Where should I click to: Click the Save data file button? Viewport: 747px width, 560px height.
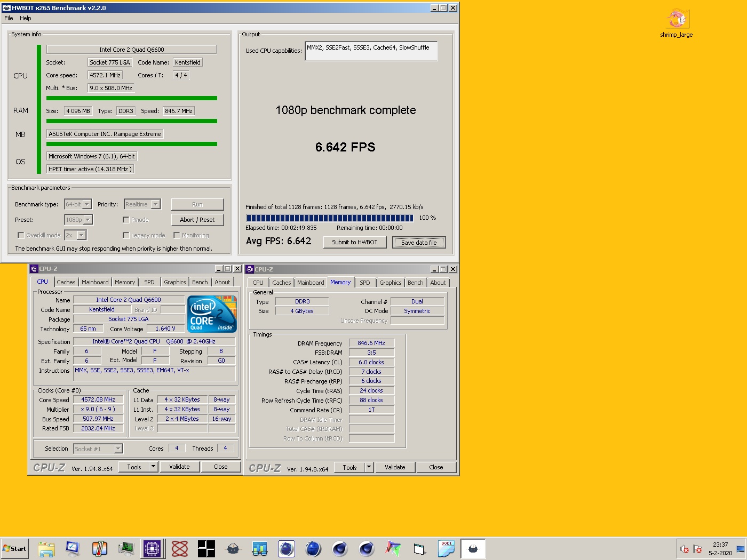click(419, 243)
